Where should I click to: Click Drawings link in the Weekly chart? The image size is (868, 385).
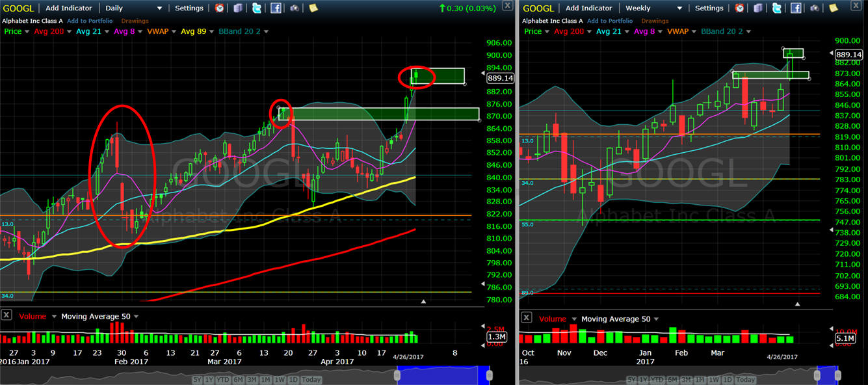(655, 21)
